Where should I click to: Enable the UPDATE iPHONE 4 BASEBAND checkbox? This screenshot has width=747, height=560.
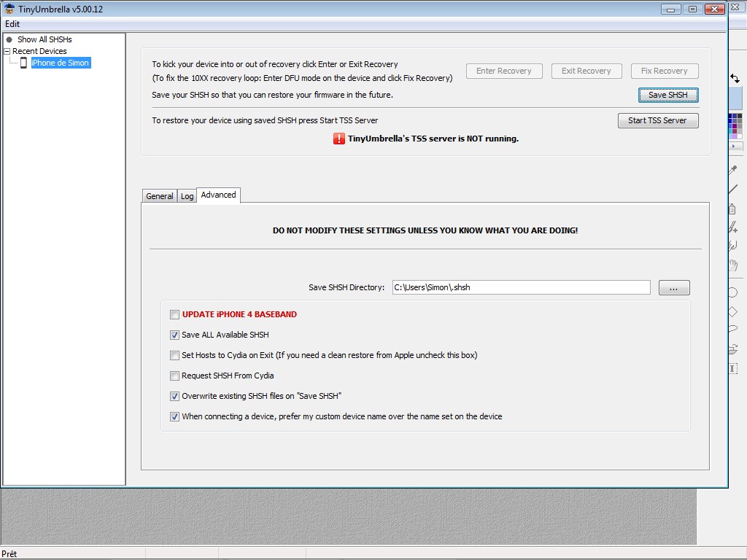pyautogui.click(x=174, y=315)
